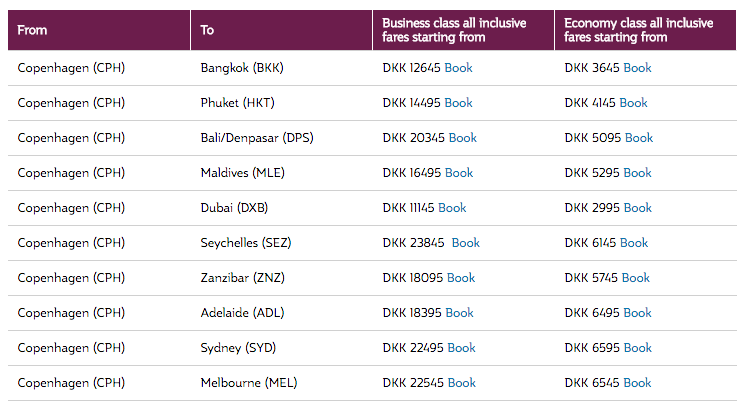Book Zanzibar economy DKK 5745 fare
The height and width of the screenshot is (403, 742).
click(x=636, y=278)
